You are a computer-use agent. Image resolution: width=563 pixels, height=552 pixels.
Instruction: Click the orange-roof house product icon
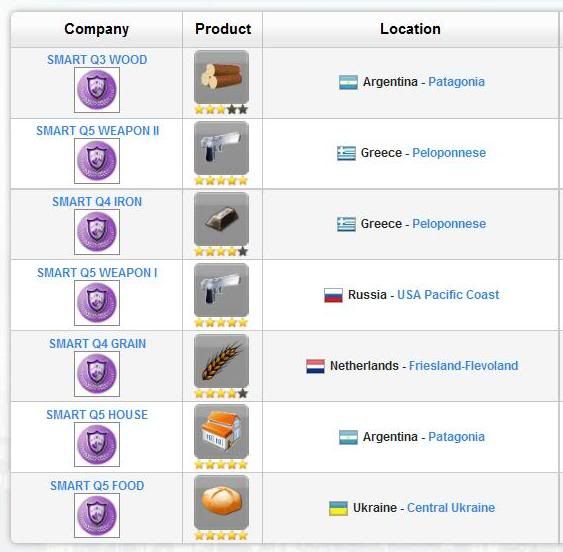pyautogui.click(x=221, y=432)
